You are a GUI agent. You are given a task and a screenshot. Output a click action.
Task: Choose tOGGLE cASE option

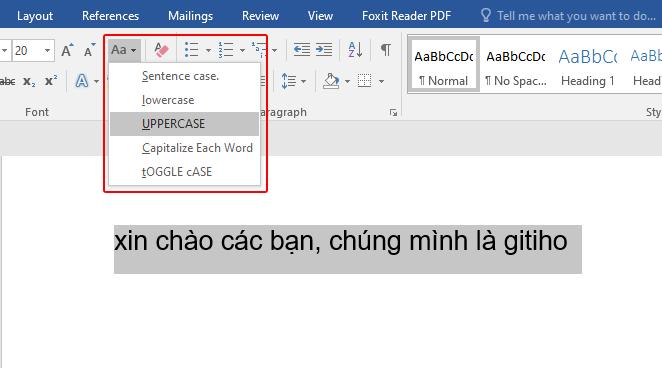pos(184,172)
